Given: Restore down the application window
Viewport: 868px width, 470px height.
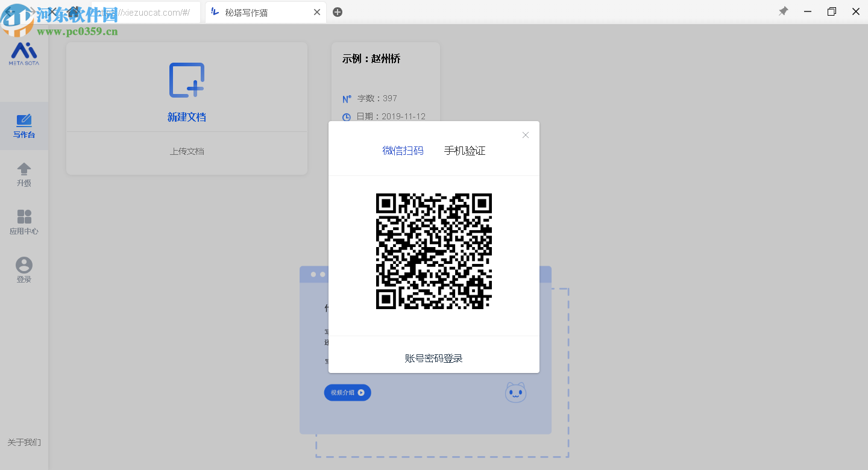Looking at the screenshot, I should (832, 11).
